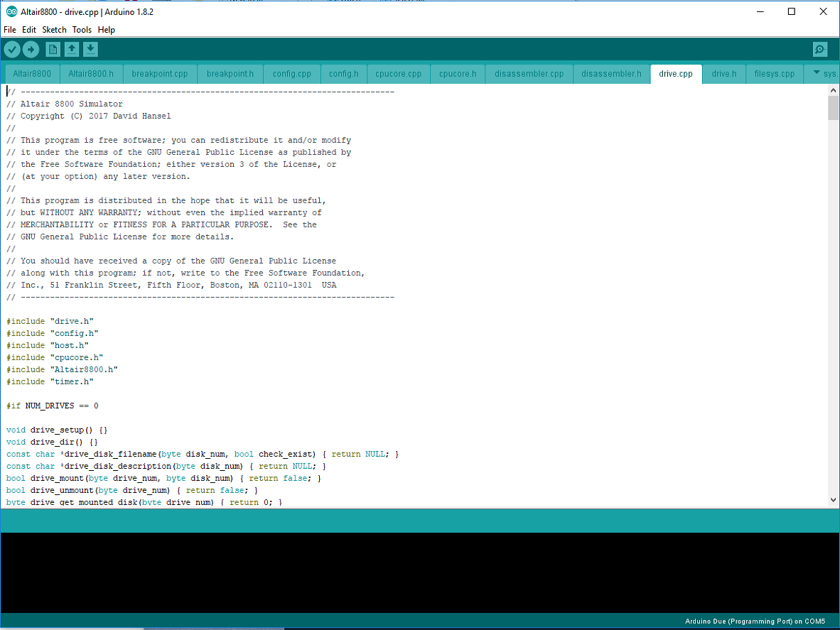Switch to the drive.h tab
This screenshot has height=630, width=840.
[723, 74]
